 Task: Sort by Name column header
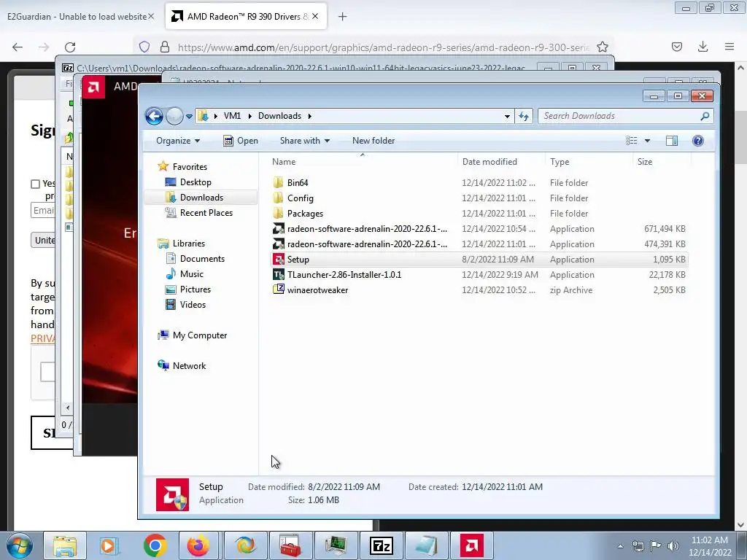coord(284,162)
